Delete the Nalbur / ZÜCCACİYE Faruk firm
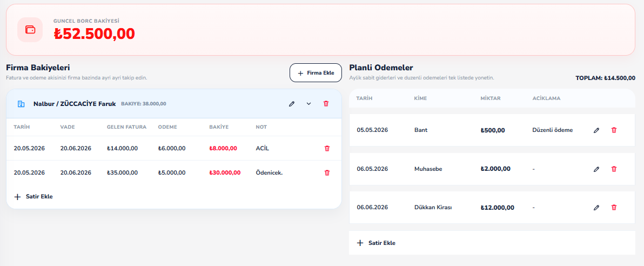Image resolution: width=644 pixels, height=266 pixels. click(326, 104)
